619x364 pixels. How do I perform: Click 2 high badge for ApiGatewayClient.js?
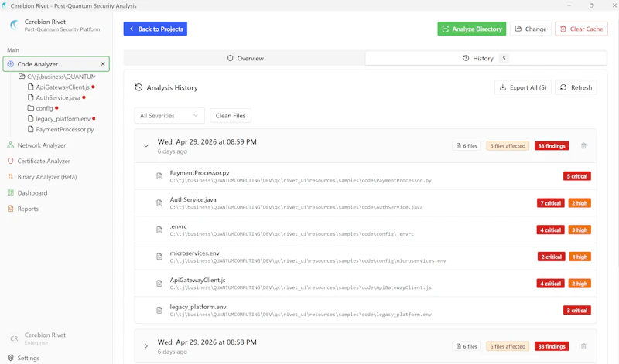[579, 284]
